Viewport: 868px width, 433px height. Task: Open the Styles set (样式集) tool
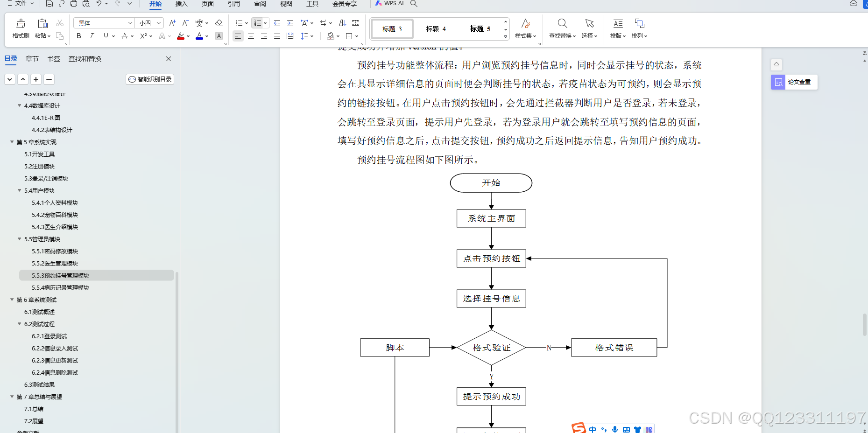pyautogui.click(x=525, y=28)
